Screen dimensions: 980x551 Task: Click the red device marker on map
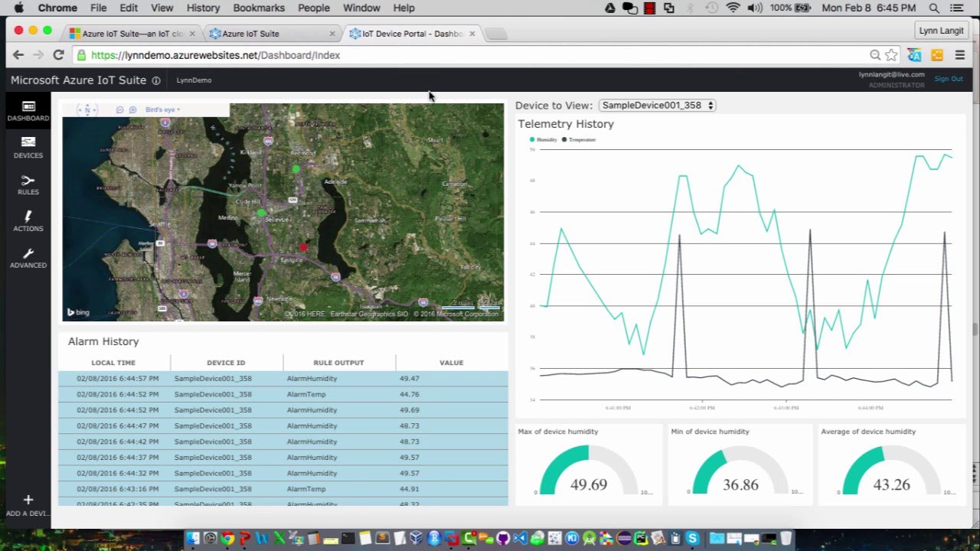(x=303, y=247)
